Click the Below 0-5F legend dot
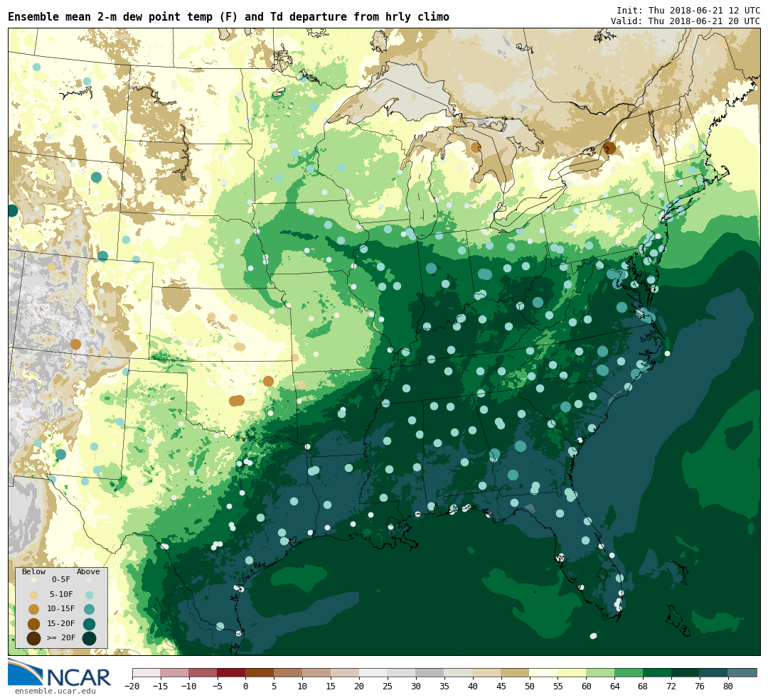The width and height of the screenshot is (768, 700). tap(34, 580)
